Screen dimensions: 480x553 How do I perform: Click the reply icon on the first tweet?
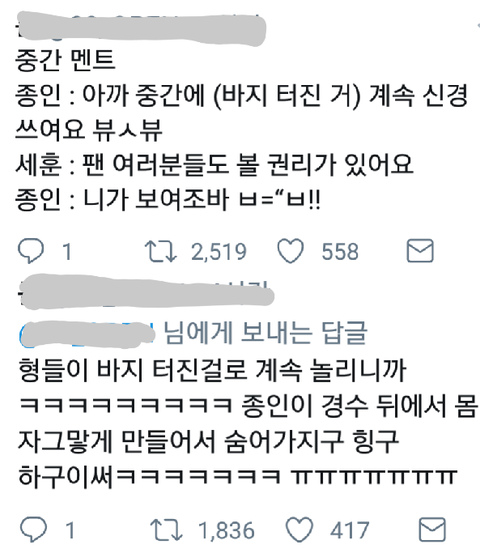[31, 251]
